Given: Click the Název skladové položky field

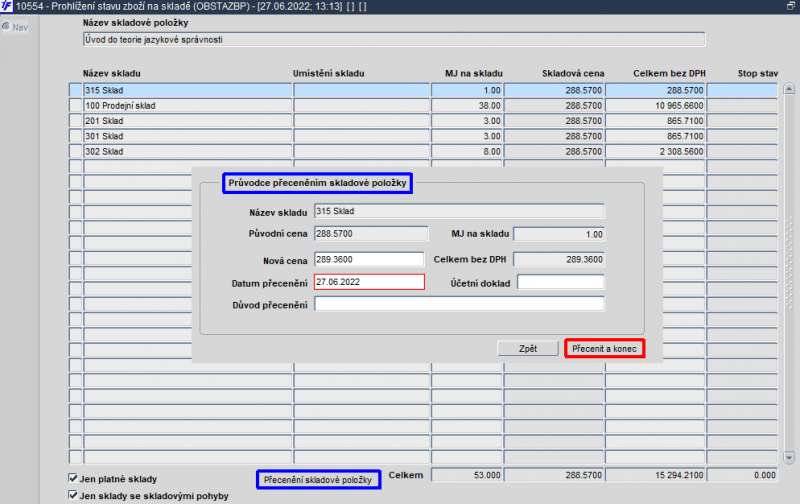Looking at the screenshot, I should [x=394, y=39].
